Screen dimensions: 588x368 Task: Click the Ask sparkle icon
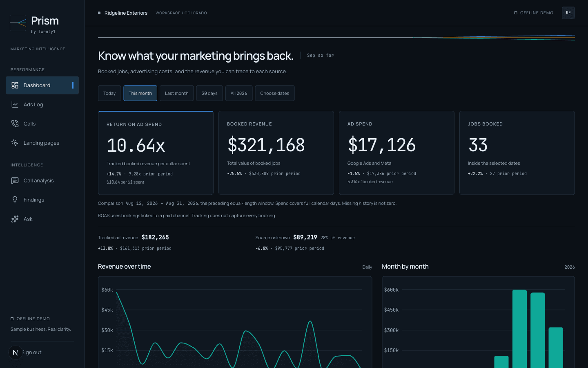tap(15, 219)
